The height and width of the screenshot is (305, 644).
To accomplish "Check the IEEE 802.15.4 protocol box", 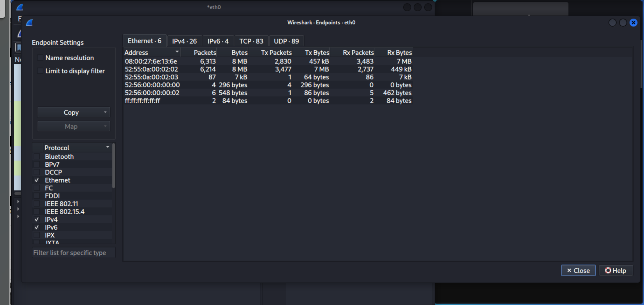I will pyautogui.click(x=37, y=211).
